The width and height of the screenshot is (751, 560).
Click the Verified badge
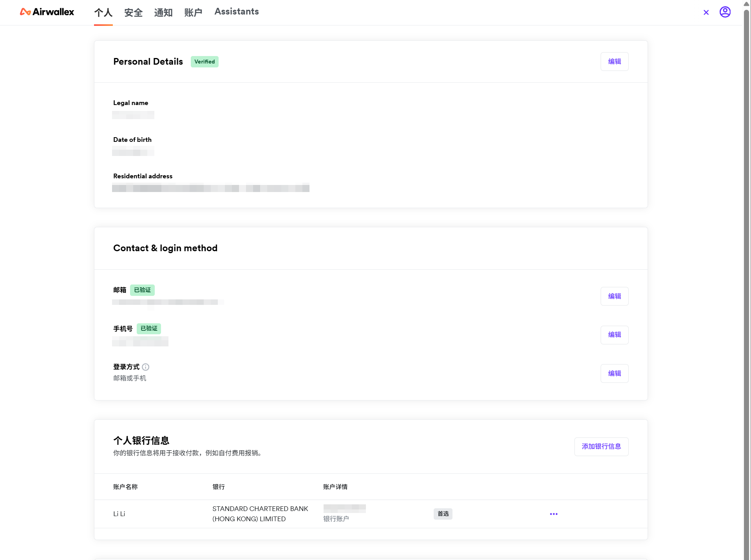coord(204,62)
